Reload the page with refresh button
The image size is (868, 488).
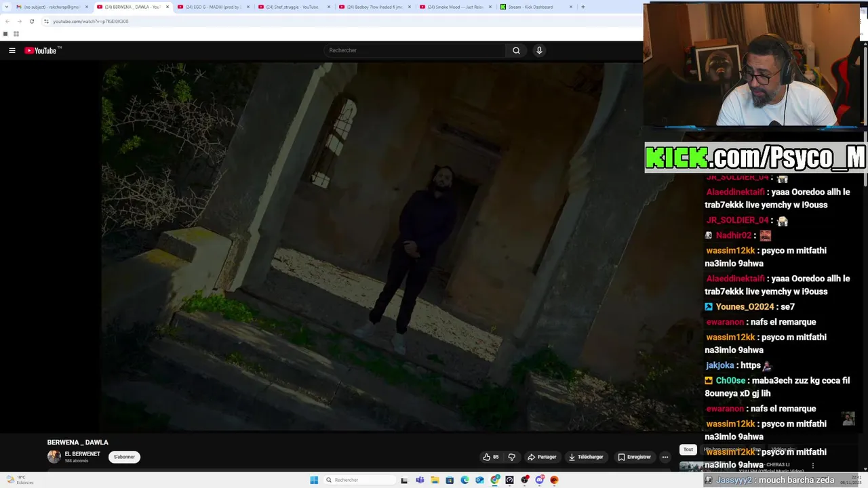31,21
